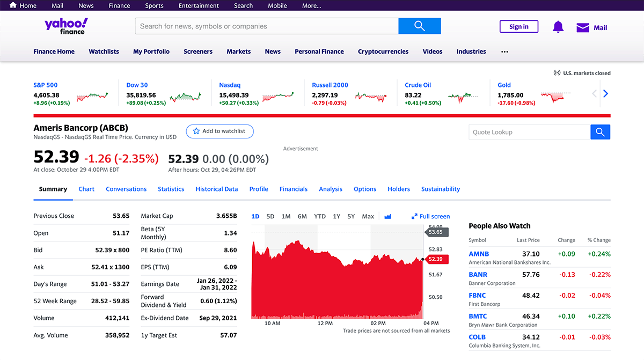Open the Markets navigation menu
This screenshot has height=360, width=644.
(239, 52)
